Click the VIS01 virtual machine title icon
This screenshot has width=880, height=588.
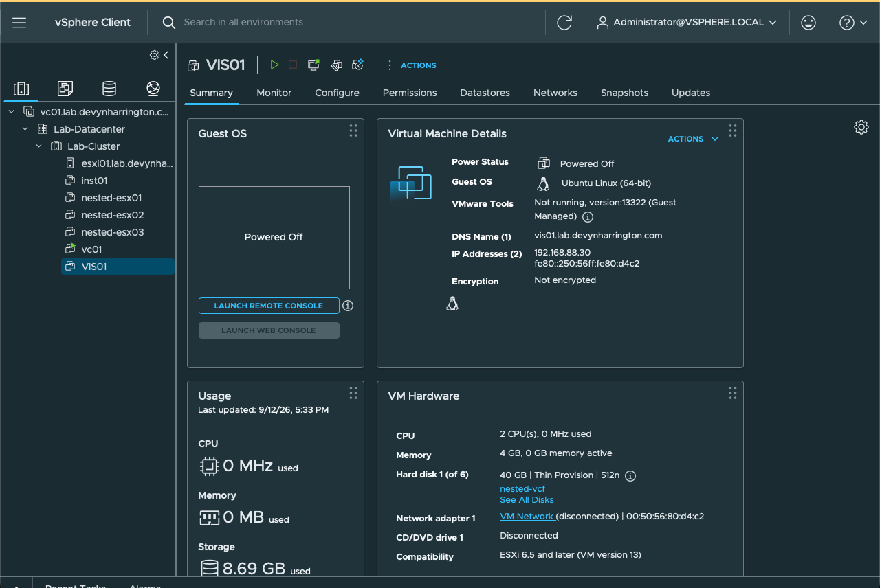[193, 65]
